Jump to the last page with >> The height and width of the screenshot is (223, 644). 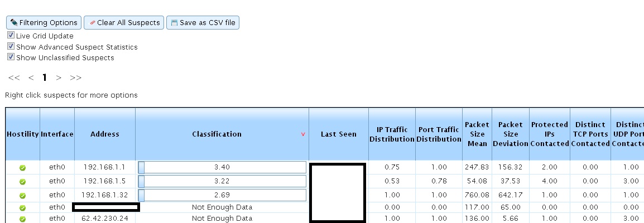(x=76, y=77)
